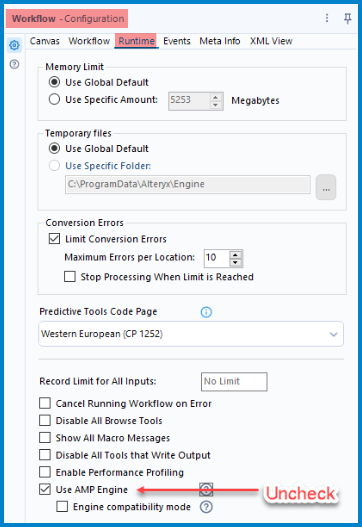Select the Runtime tab

pos(136,41)
